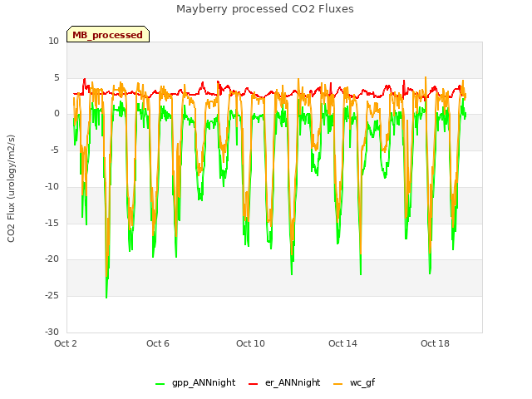The image size is (532, 399).
Task: Click the orange wc_gf legend color marker
Action: [338, 384]
